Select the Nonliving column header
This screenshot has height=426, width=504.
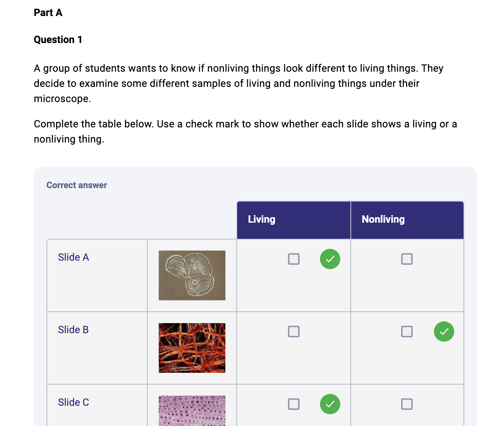pos(407,220)
